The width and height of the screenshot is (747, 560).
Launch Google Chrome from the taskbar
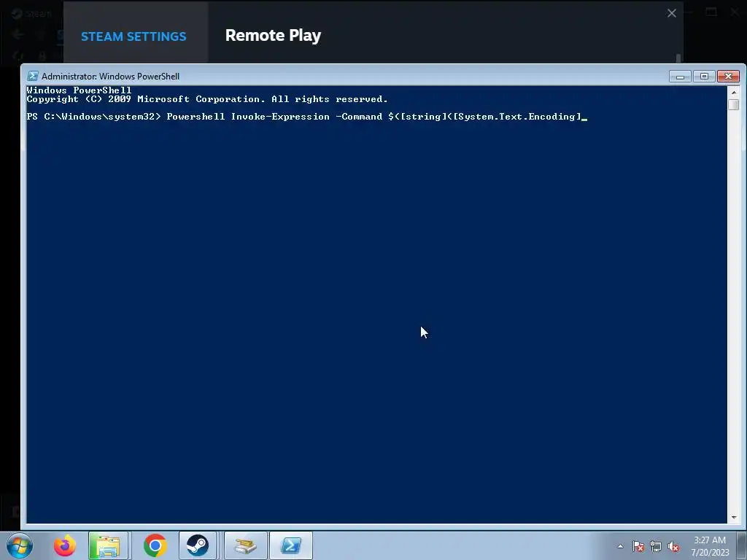point(155,545)
